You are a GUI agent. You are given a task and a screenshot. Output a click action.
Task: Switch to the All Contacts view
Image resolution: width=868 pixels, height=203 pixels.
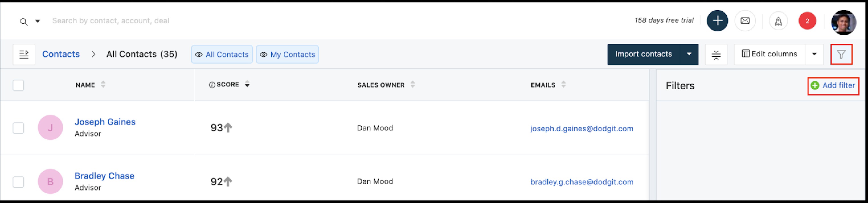222,55
